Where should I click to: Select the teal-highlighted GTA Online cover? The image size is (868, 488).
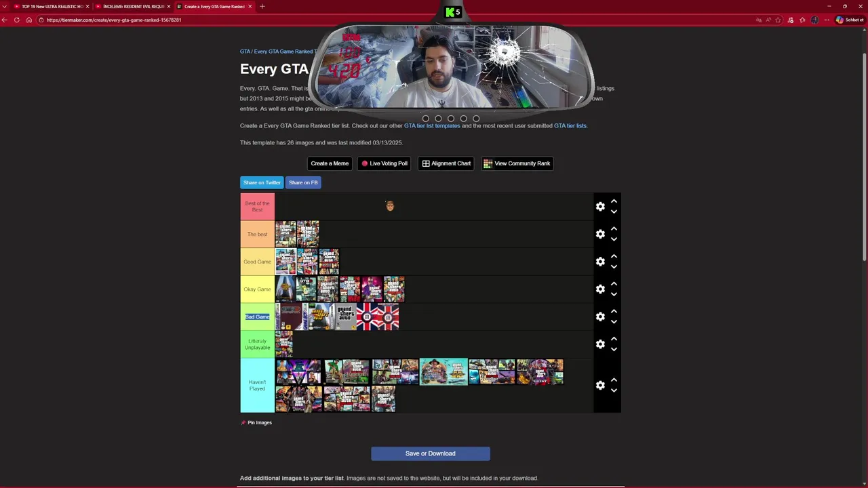[x=443, y=371]
